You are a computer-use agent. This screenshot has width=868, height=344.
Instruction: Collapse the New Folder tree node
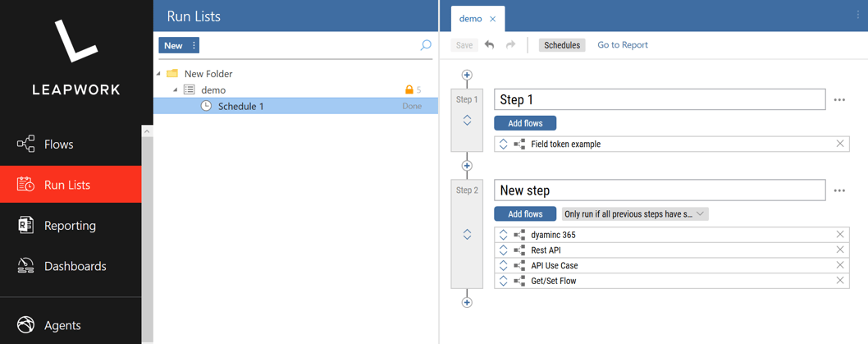tap(159, 74)
